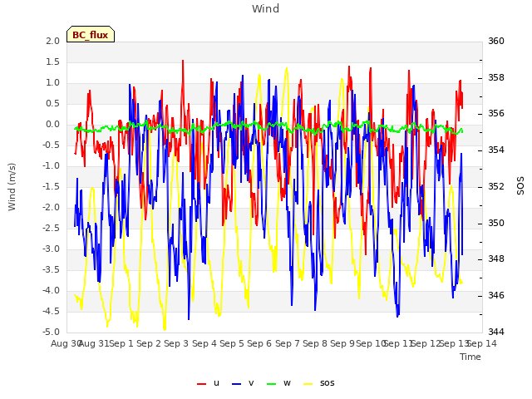Click the 346 right axis tick

(496, 295)
